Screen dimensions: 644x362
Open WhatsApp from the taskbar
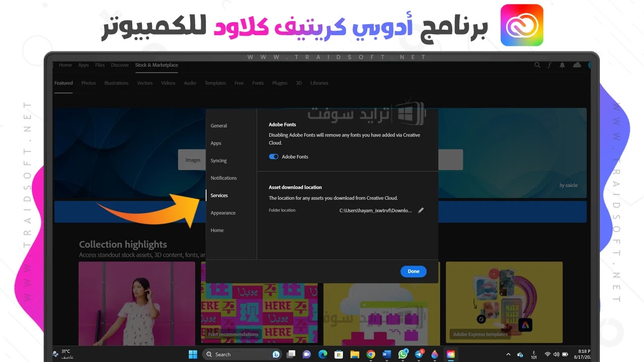pyautogui.click(x=403, y=354)
